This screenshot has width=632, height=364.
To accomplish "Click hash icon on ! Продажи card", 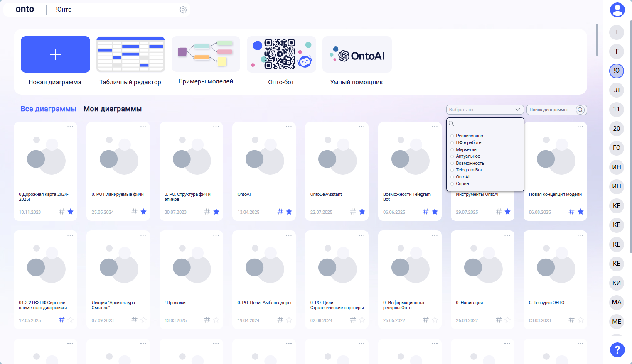I will (x=207, y=320).
